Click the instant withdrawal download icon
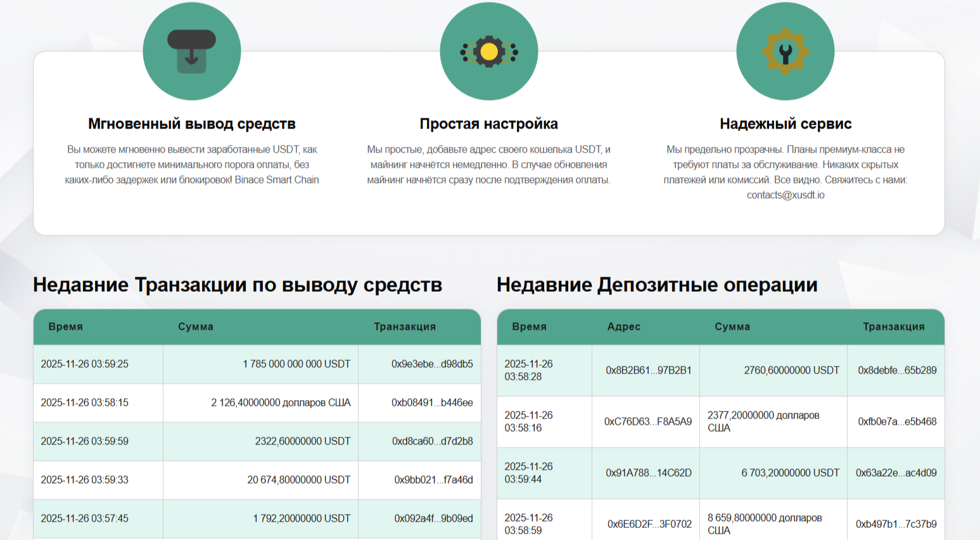Viewport: 980px width, 540px height. [x=192, y=51]
